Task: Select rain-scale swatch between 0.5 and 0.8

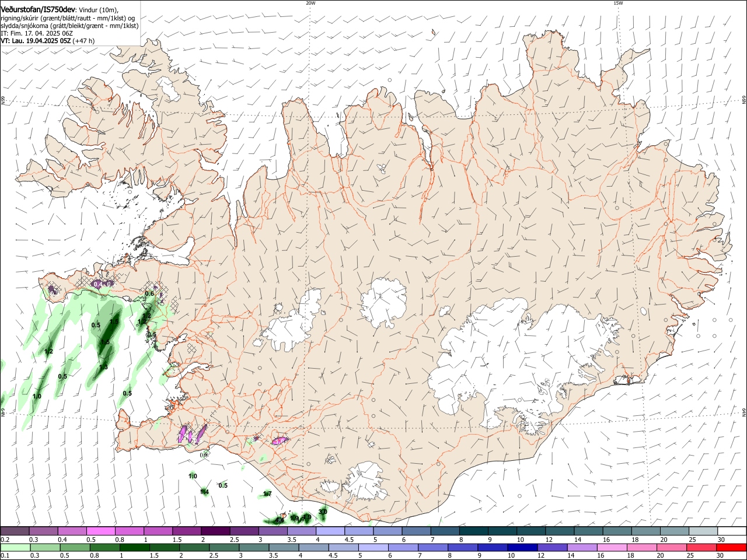Action: [x=75, y=548]
